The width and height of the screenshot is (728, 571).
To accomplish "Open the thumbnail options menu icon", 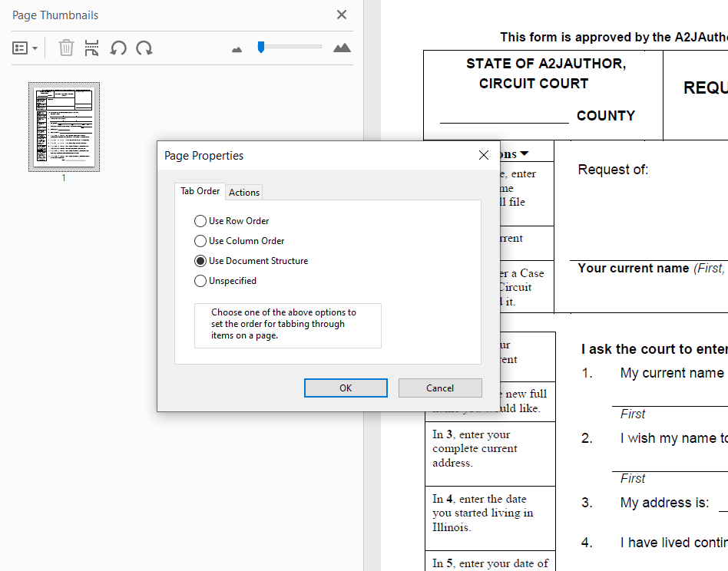I will coord(25,48).
